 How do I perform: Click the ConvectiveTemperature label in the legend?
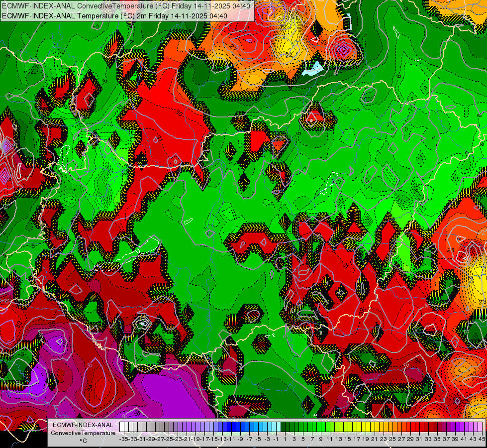(83, 433)
